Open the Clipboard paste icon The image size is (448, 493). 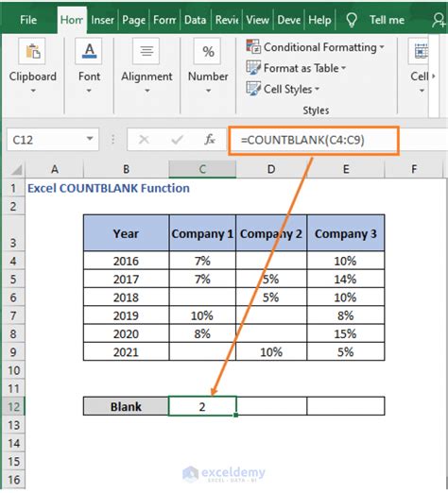click(x=32, y=51)
